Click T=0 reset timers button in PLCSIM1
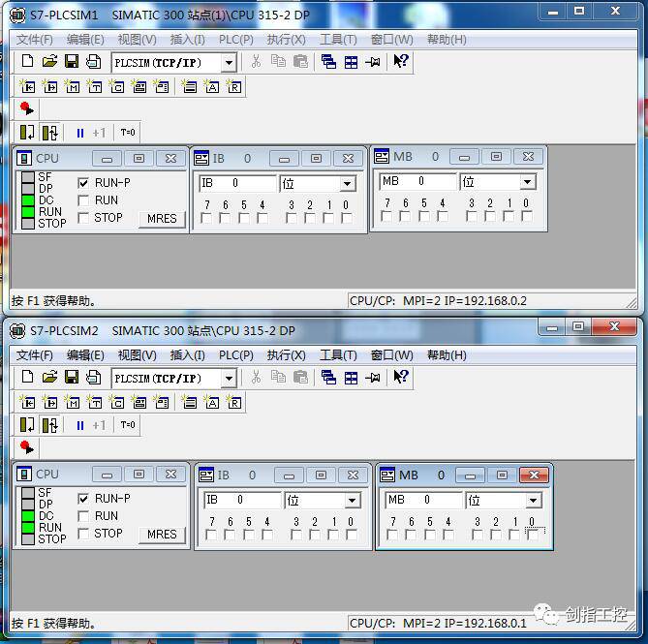Image resolution: width=648 pixels, height=644 pixels. click(x=128, y=133)
